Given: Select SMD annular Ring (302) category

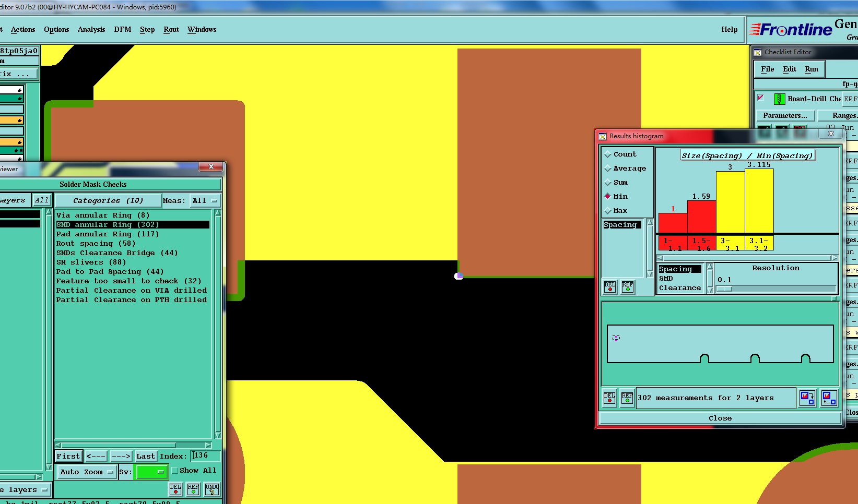Looking at the screenshot, I should tap(133, 225).
